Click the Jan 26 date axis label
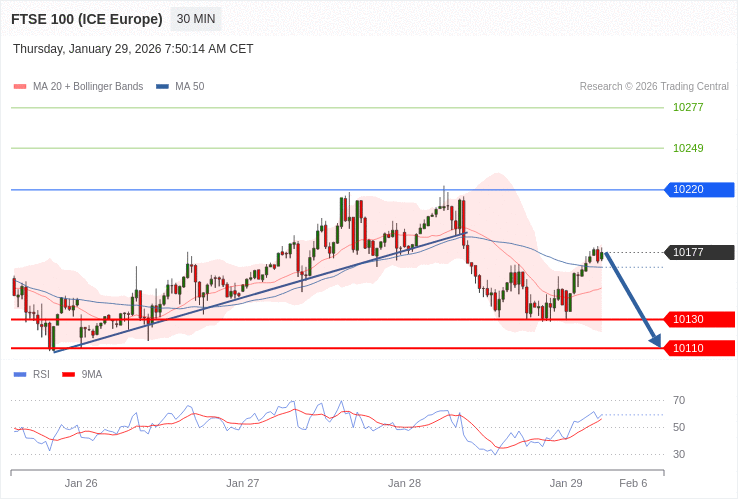 [81, 484]
